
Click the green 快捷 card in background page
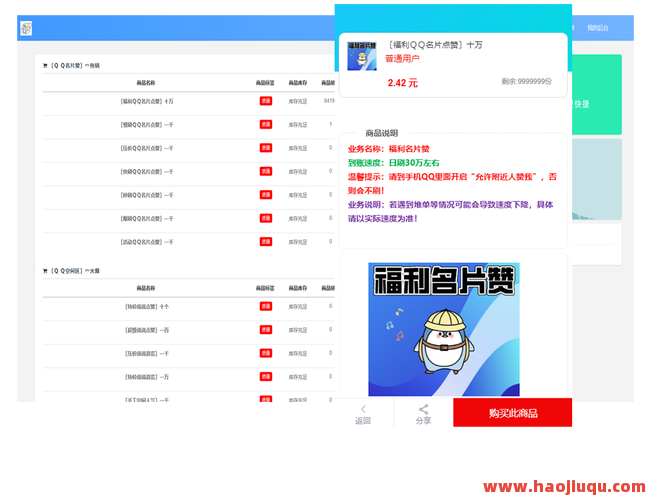tap(597, 95)
